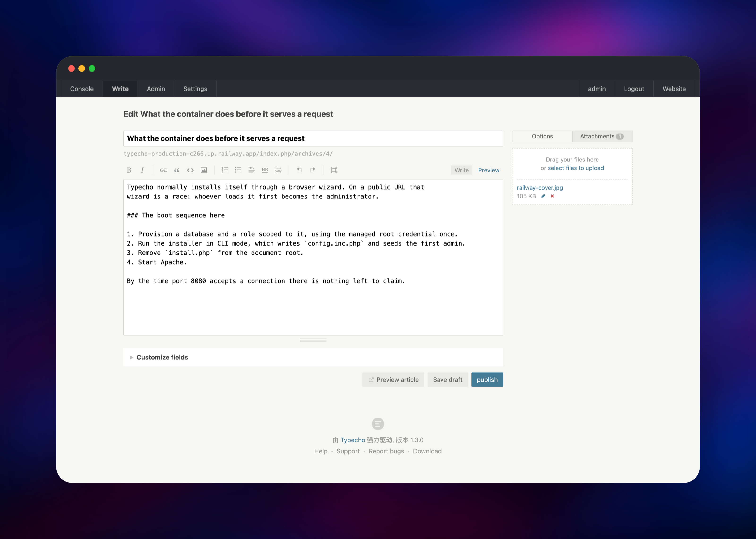Open the Typecho link in the footer
This screenshot has width=756, height=539.
353,440
